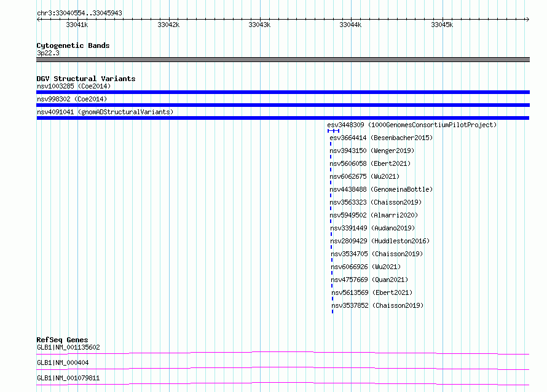Click the 33041k ruler tick label
The height and width of the screenshot is (392, 547).
(77, 25)
